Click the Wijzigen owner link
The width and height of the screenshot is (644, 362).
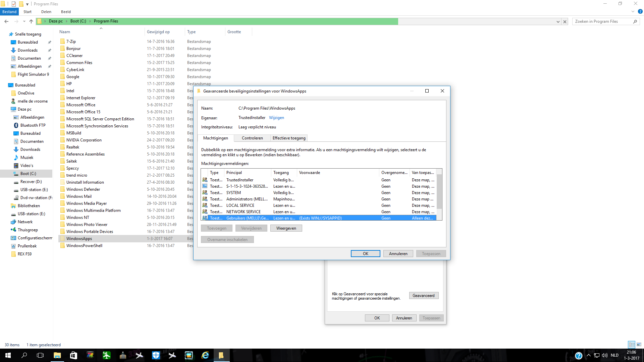276,118
